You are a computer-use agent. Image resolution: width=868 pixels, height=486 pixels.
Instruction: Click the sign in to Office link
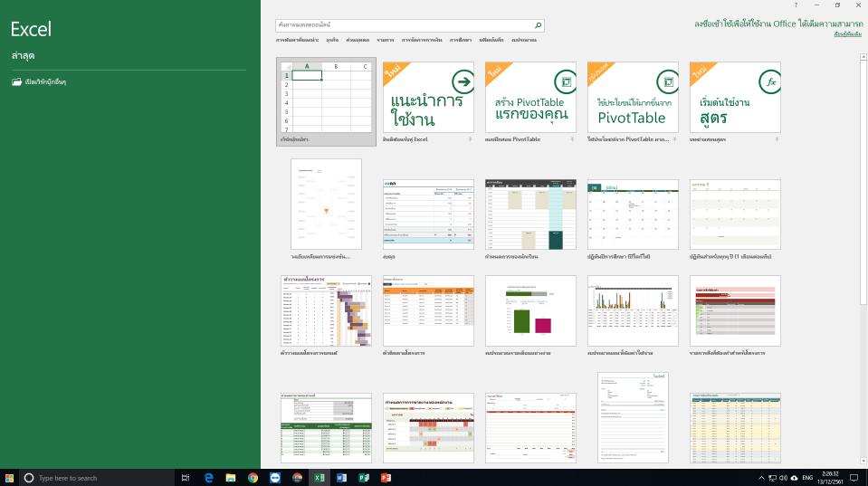coord(778,24)
